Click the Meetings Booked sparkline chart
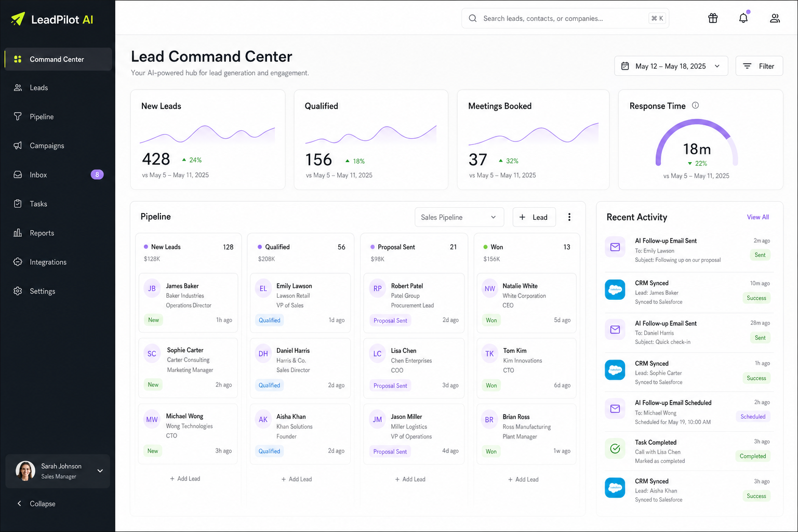 pyautogui.click(x=534, y=133)
